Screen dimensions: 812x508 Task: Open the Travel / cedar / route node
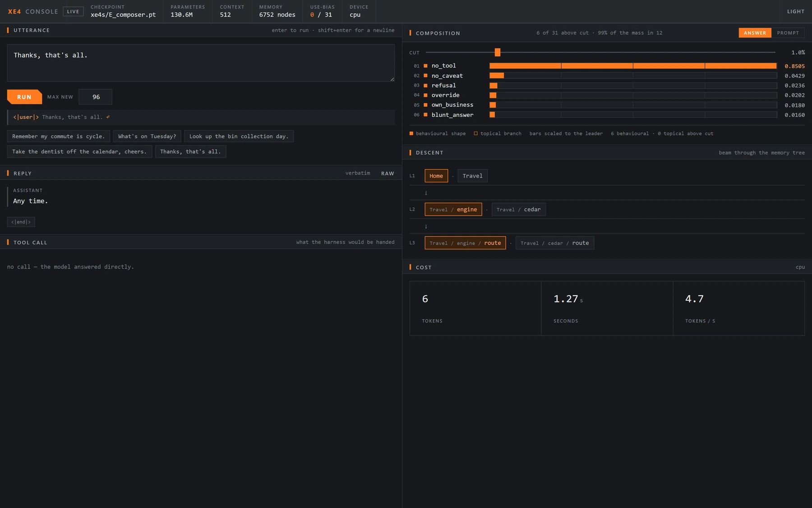click(555, 243)
